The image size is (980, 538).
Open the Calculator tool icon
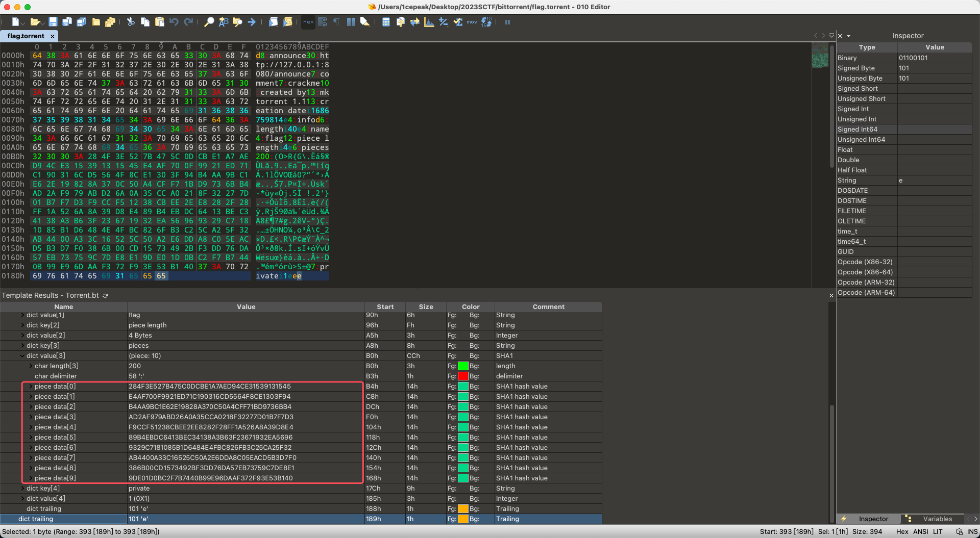coord(386,22)
